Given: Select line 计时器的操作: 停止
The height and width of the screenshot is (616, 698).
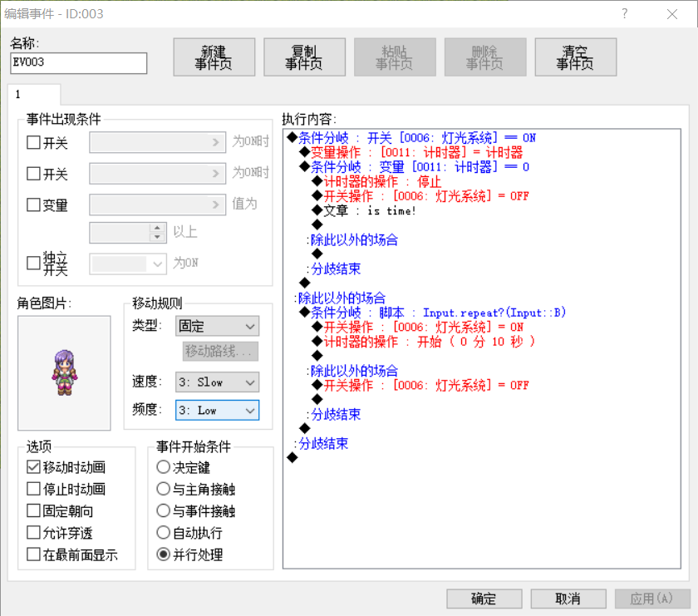Looking at the screenshot, I should (376, 181).
